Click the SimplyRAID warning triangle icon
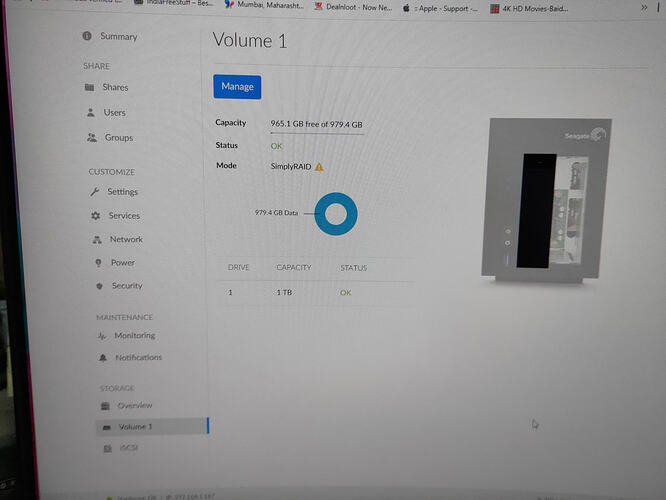The width and height of the screenshot is (666, 500). (320, 166)
